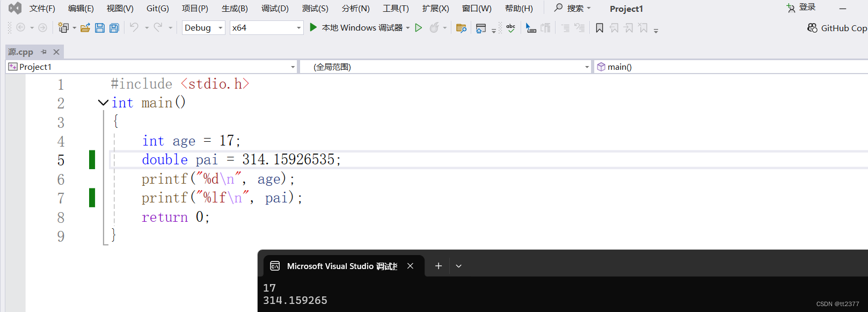868x312 pixels.
Task: Click the console output 314.159265
Action: pyautogui.click(x=295, y=300)
